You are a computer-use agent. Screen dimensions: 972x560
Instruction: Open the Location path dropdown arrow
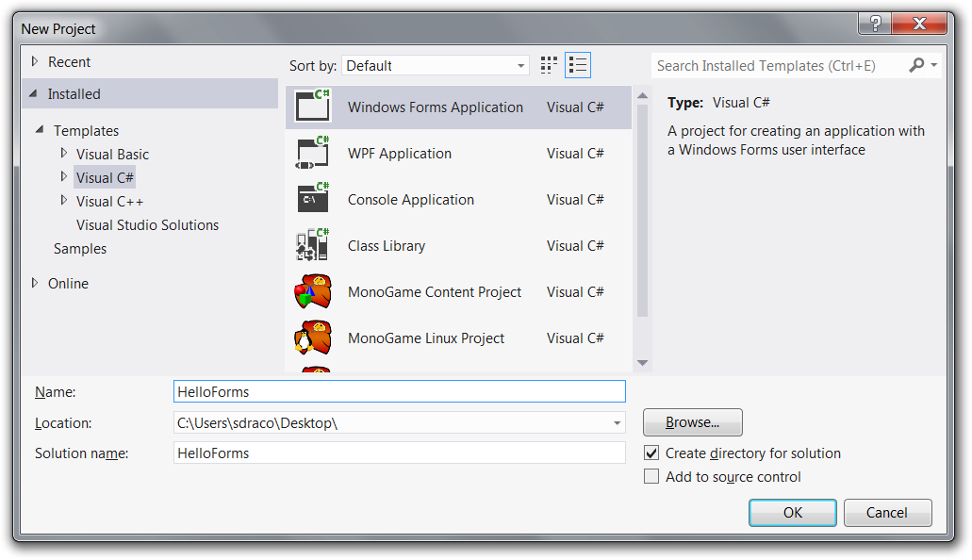coord(618,422)
